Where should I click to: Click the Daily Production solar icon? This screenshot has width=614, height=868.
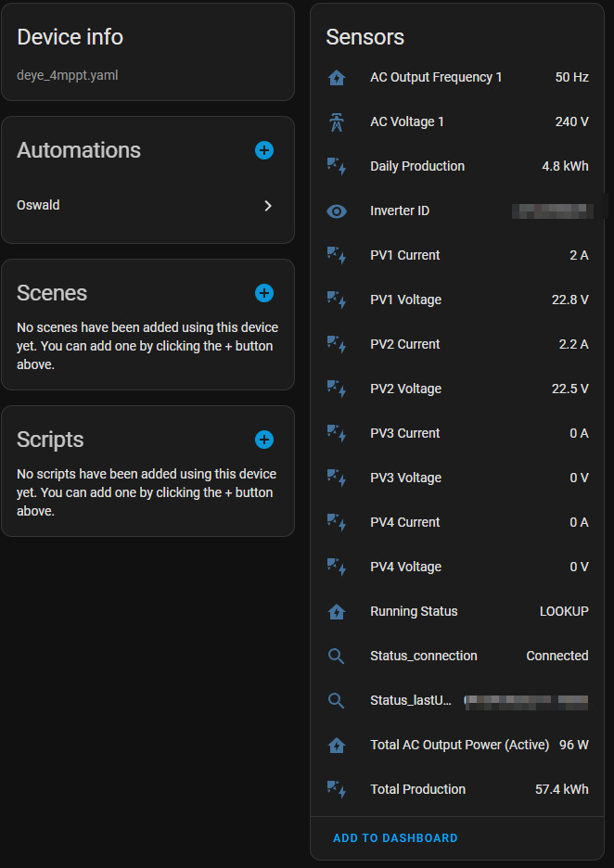pyautogui.click(x=337, y=167)
